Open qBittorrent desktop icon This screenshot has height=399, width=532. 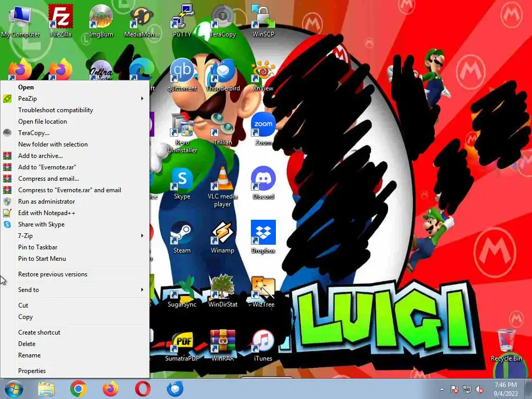click(x=182, y=75)
